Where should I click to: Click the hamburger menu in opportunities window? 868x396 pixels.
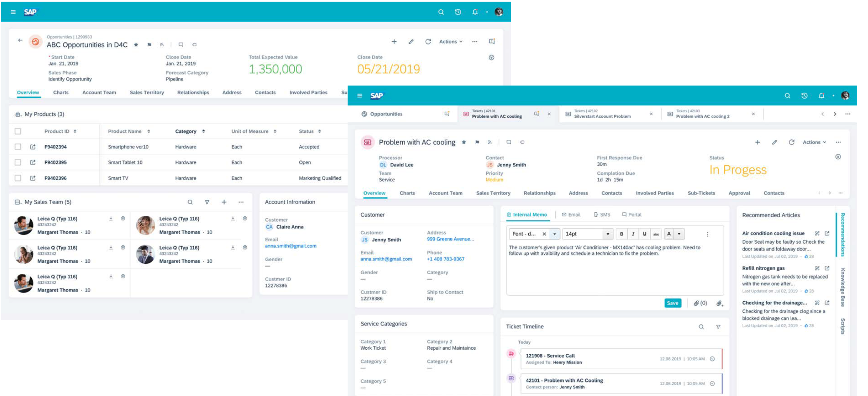click(x=13, y=12)
